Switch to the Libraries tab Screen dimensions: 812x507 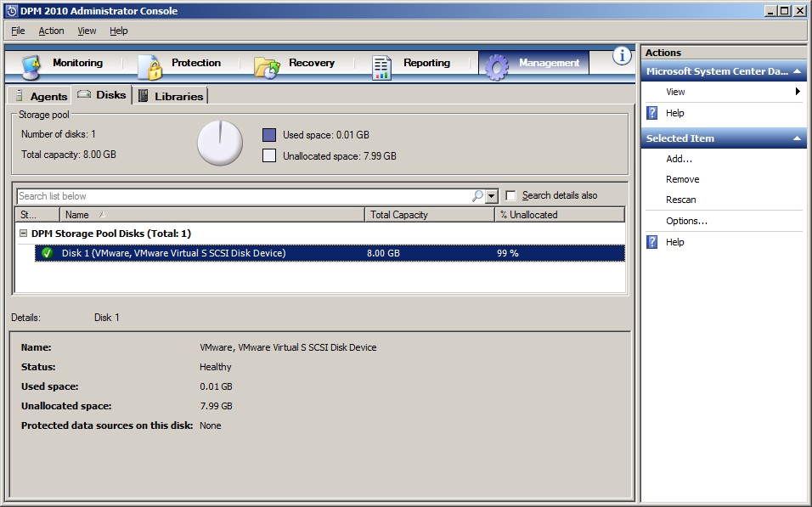(171, 96)
